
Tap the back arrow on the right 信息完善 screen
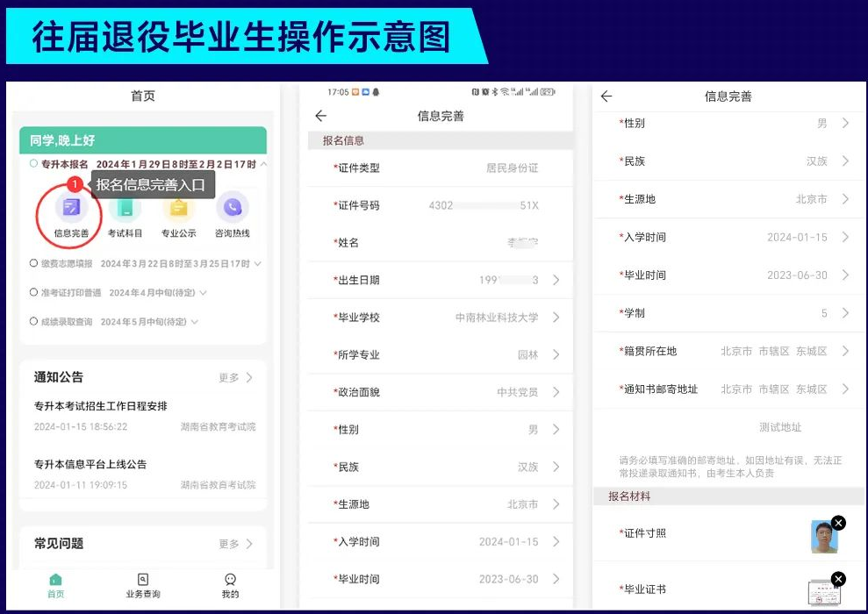pos(606,96)
